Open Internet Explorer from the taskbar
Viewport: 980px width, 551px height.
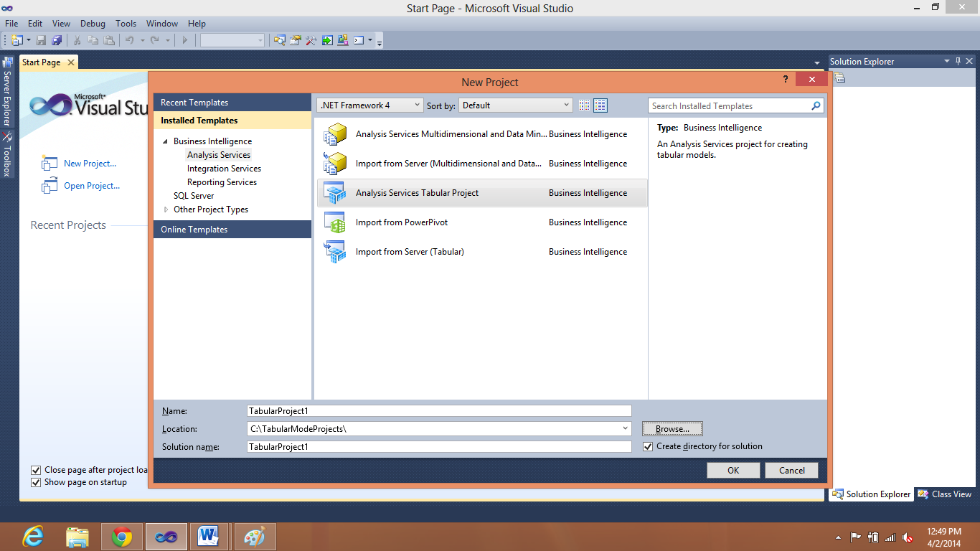click(x=33, y=536)
